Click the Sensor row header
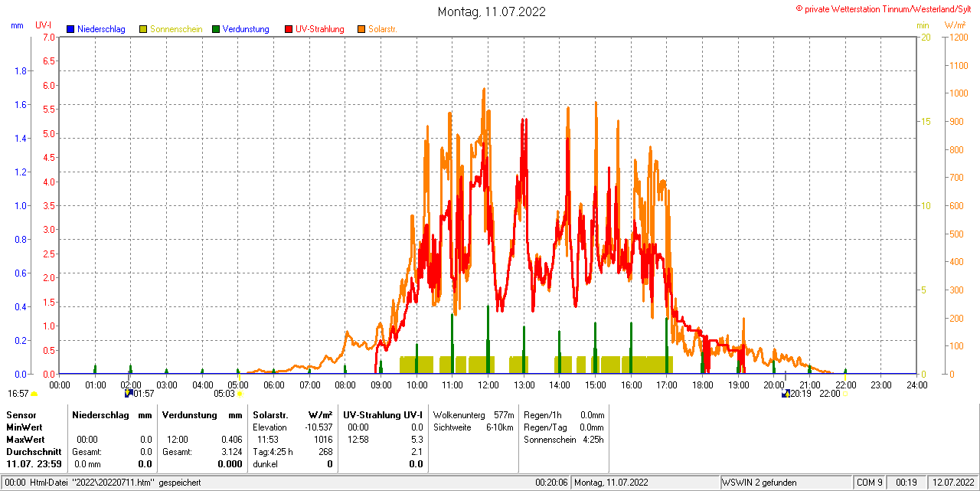The width and height of the screenshot is (980, 491). [21, 414]
